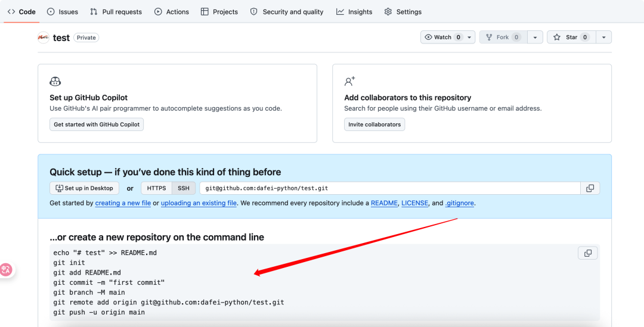
Task: Expand the Watch notifications dropdown arrow
Action: pyautogui.click(x=469, y=38)
